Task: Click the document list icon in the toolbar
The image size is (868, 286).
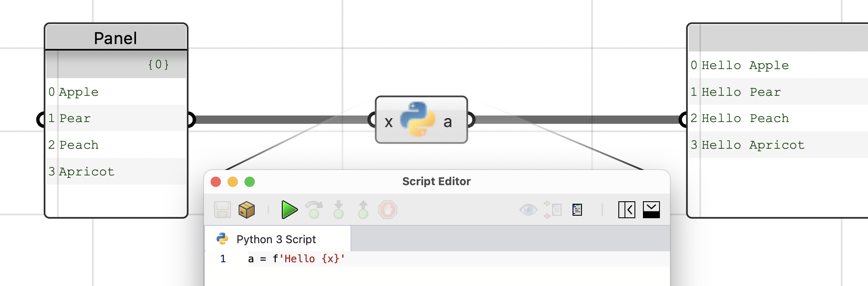Action: click(577, 210)
